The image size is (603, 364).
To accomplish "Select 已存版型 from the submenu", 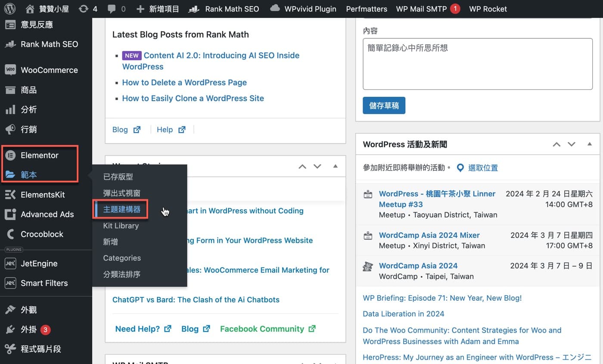I will point(118,177).
